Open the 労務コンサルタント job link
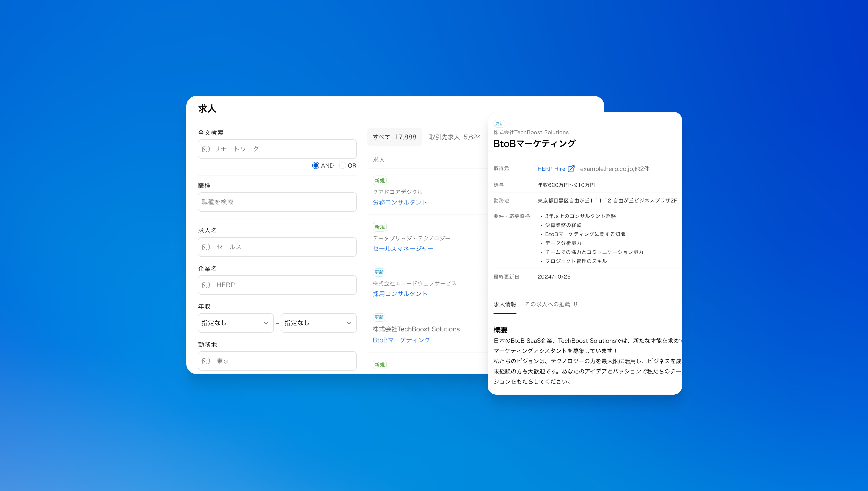The image size is (868, 491). pyautogui.click(x=400, y=202)
